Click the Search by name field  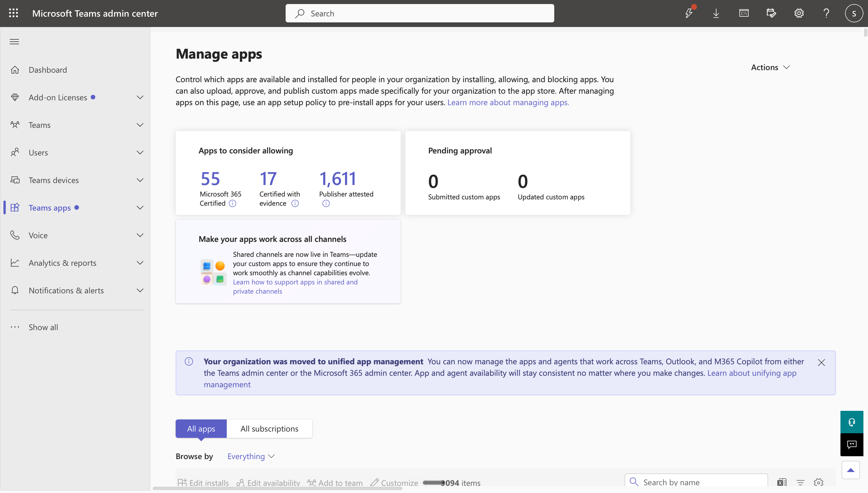tap(696, 482)
